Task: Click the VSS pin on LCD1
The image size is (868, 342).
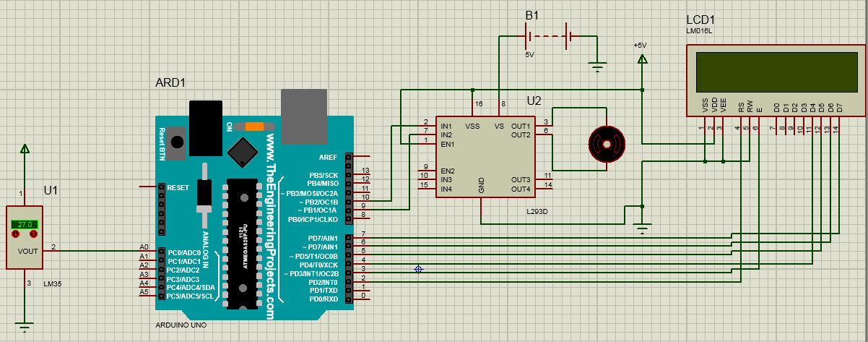Action: click(x=706, y=106)
